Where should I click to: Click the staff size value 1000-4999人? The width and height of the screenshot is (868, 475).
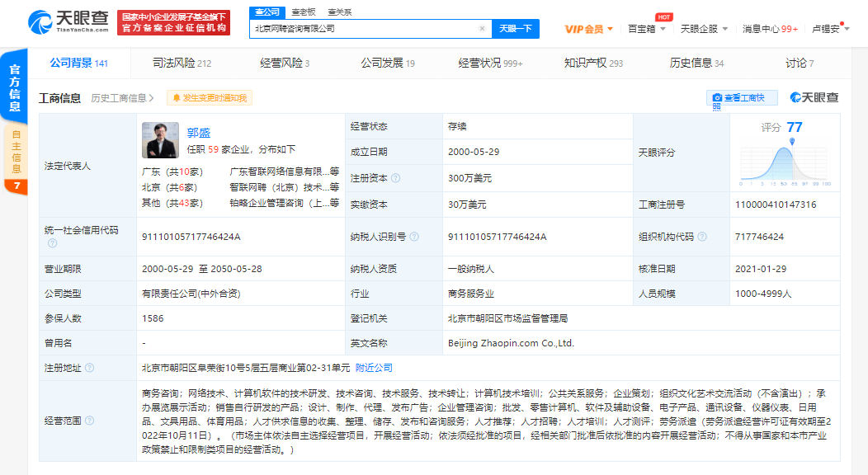[763, 294]
